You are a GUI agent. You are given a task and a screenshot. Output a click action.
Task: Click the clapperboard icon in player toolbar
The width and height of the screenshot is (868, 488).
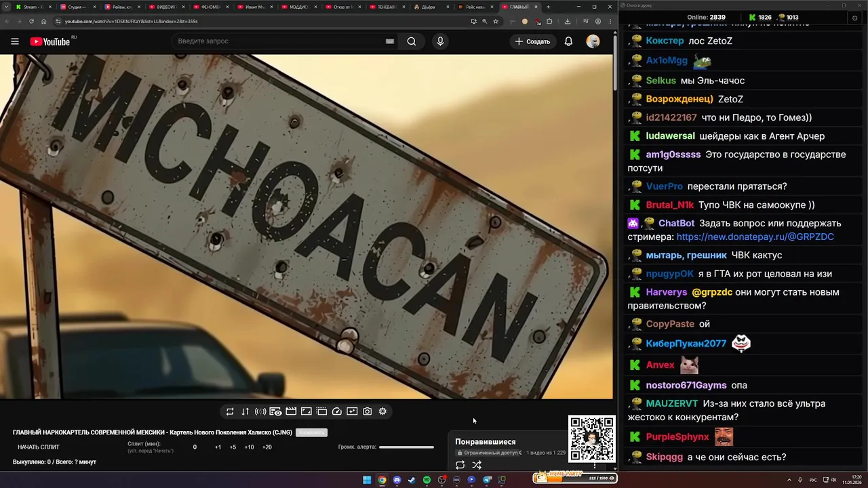pyautogui.click(x=291, y=411)
